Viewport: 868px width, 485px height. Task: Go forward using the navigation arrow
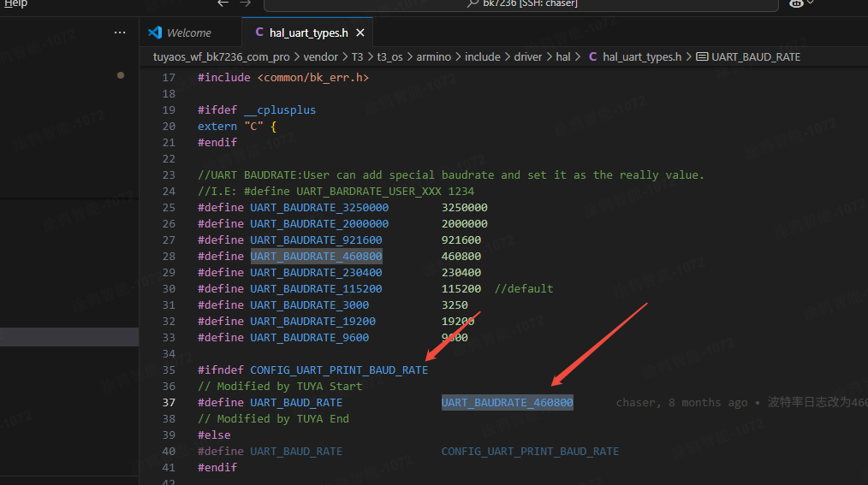246,3
